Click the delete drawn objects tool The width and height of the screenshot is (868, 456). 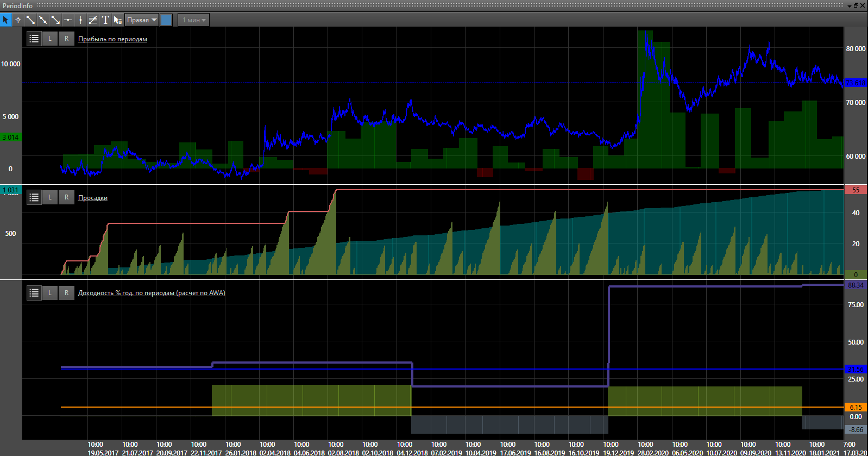click(117, 20)
